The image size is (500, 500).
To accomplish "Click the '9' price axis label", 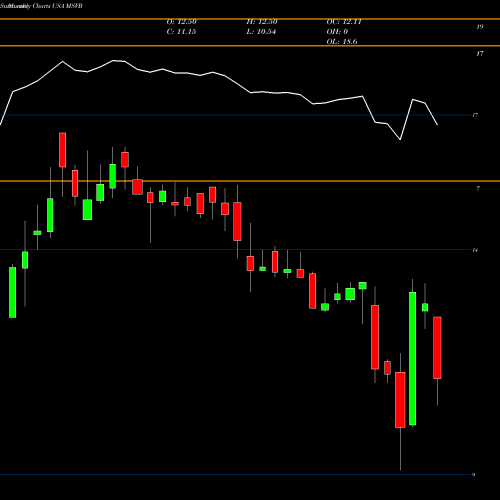I will pyautogui.click(x=473, y=475).
